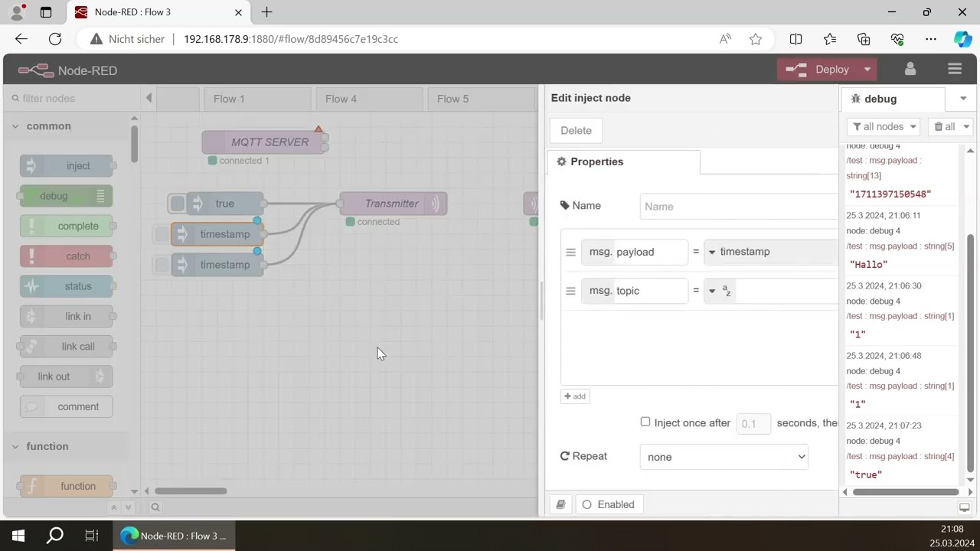Click the clear all messages button
Viewport: 980px width, 551px height.
[944, 127]
